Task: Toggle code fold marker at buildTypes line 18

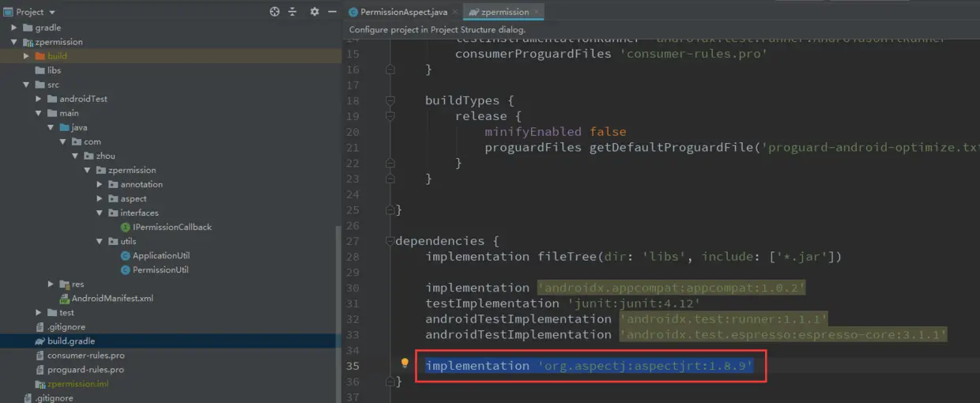Action: (390, 100)
